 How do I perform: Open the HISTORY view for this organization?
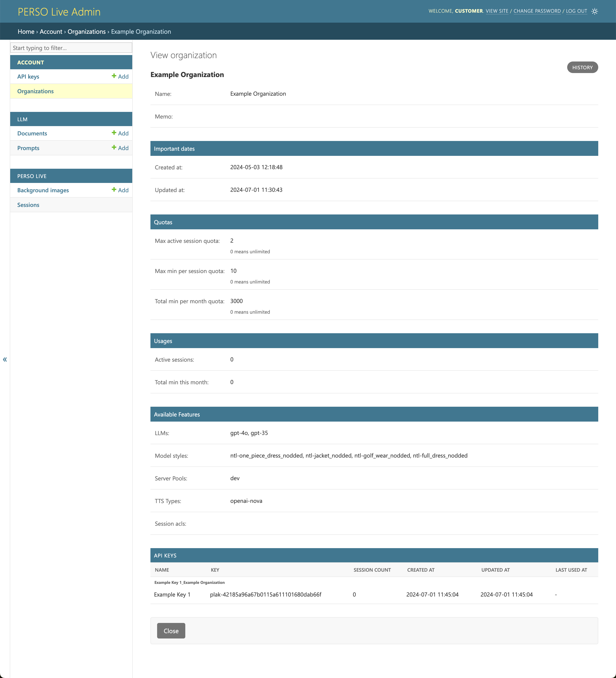(x=582, y=67)
